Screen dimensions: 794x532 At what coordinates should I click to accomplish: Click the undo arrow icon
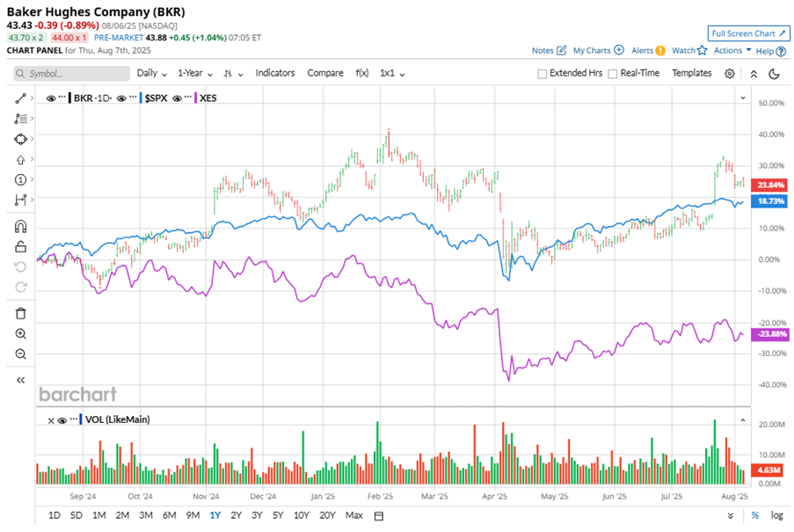(20, 266)
